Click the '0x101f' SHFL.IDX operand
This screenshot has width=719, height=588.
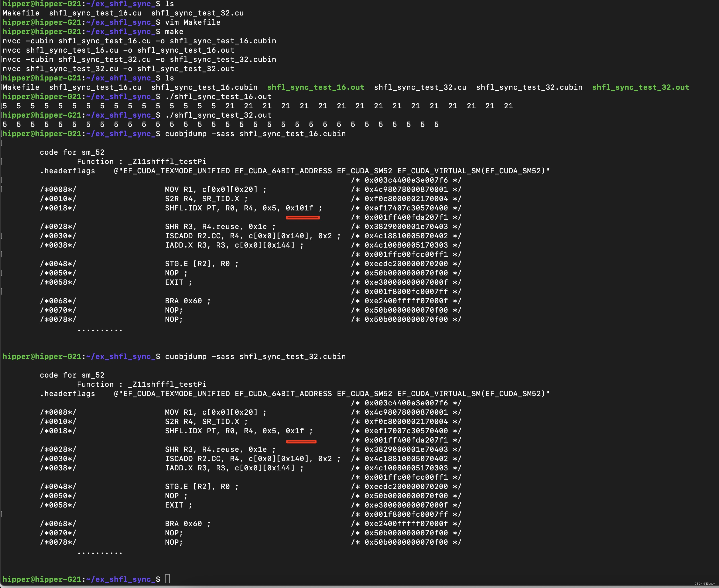[x=299, y=208]
